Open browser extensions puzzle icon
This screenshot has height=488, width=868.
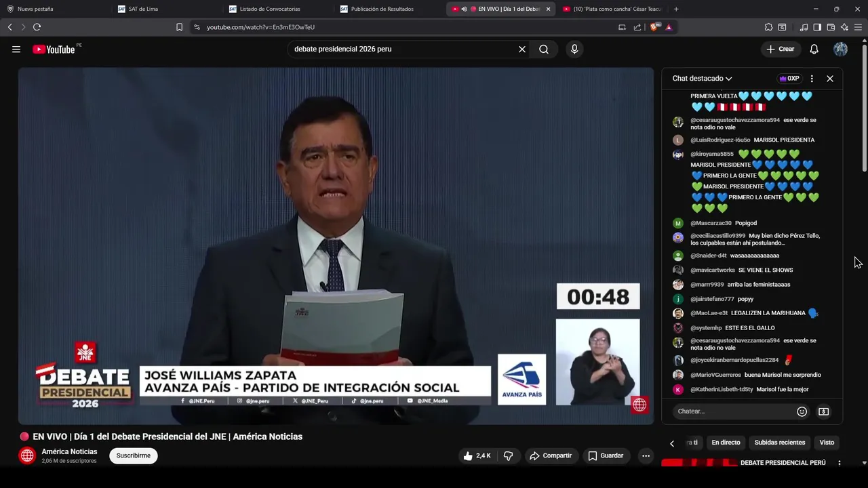768,27
